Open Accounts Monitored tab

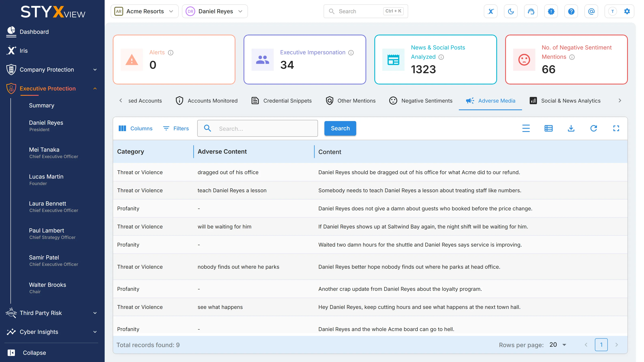pos(206,101)
